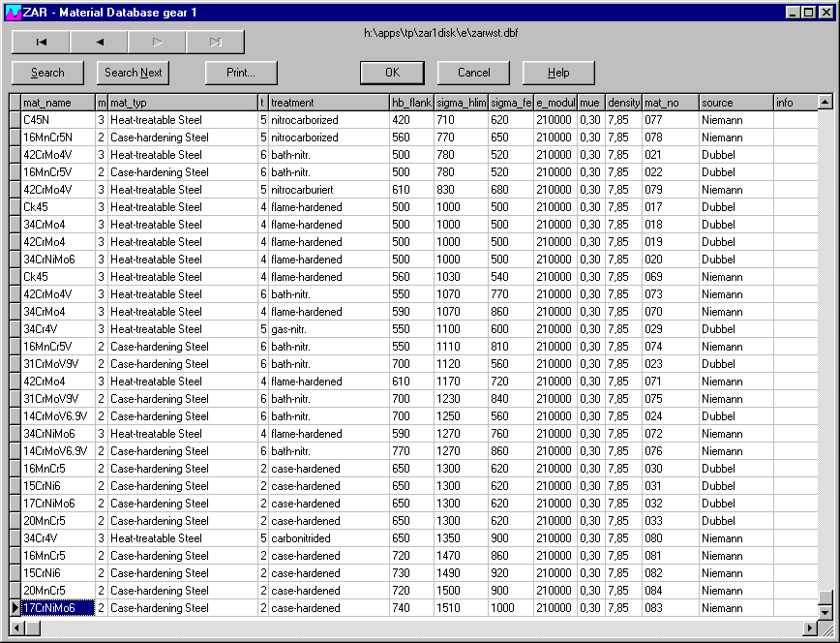Image resolution: width=840 pixels, height=643 pixels.
Task: Click the treatment column header
Action: point(327,102)
